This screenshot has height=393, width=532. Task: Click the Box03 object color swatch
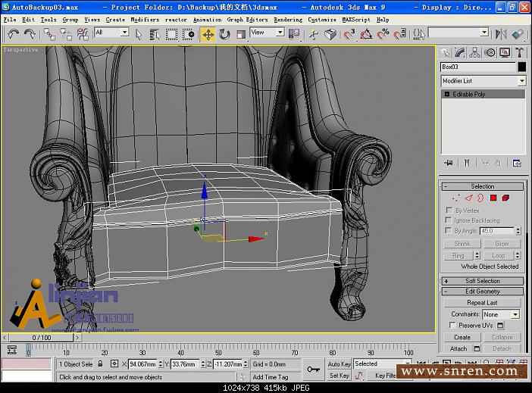(x=521, y=67)
